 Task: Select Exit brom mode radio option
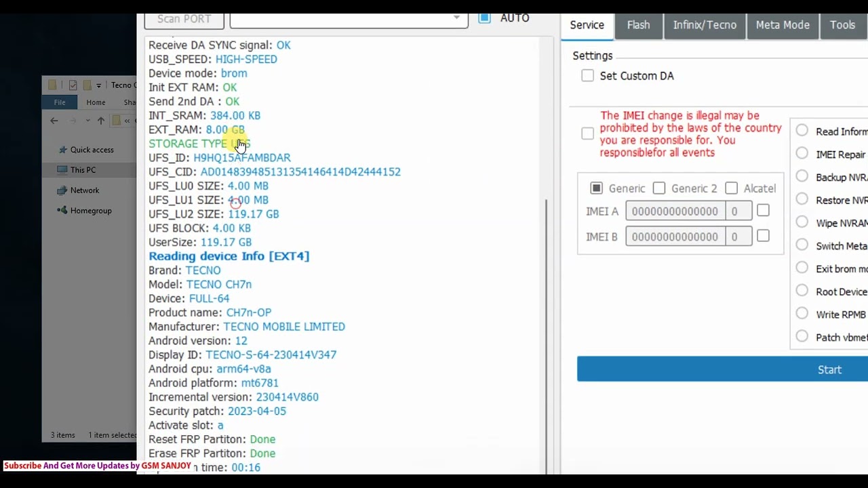coord(802,268)
